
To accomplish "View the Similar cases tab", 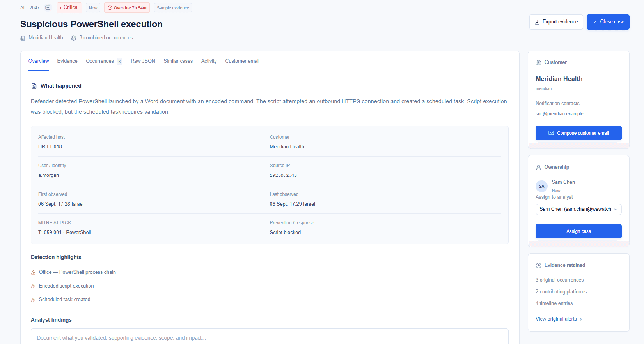I will click(x=178, y=61).
